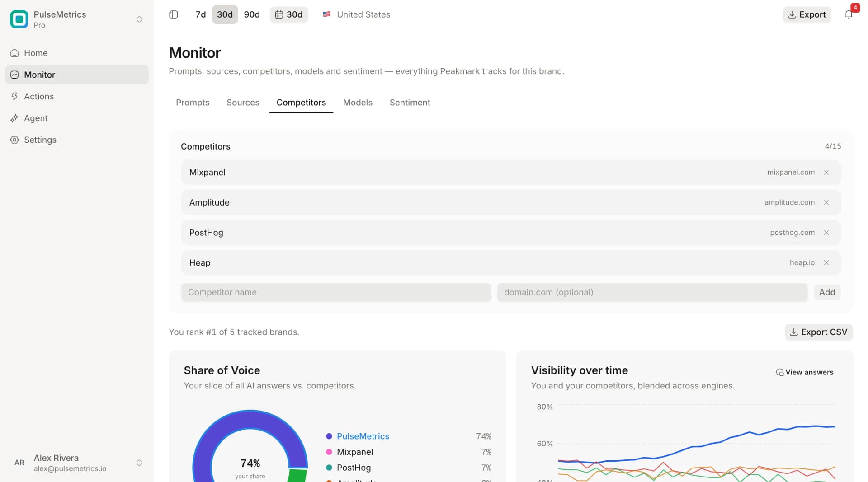
Task: Click the Mixpanel pink legend dot
Action: tap(329, 452)
